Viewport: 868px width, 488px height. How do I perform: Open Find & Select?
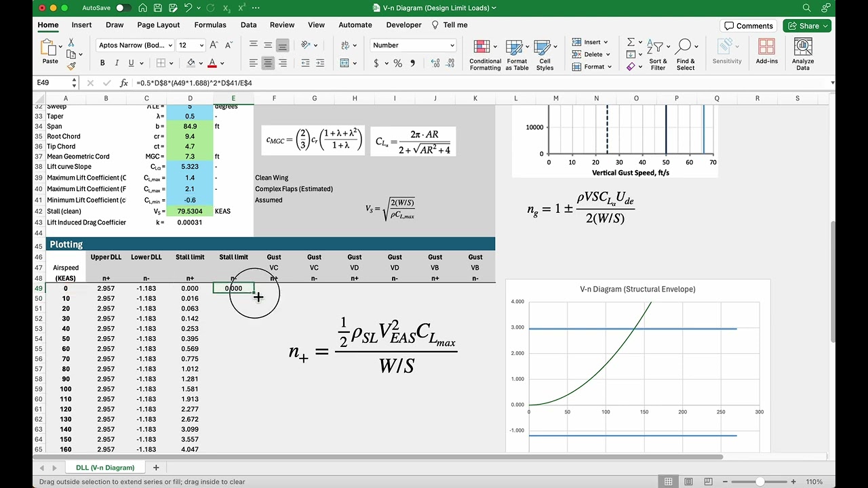click(686, 55)
